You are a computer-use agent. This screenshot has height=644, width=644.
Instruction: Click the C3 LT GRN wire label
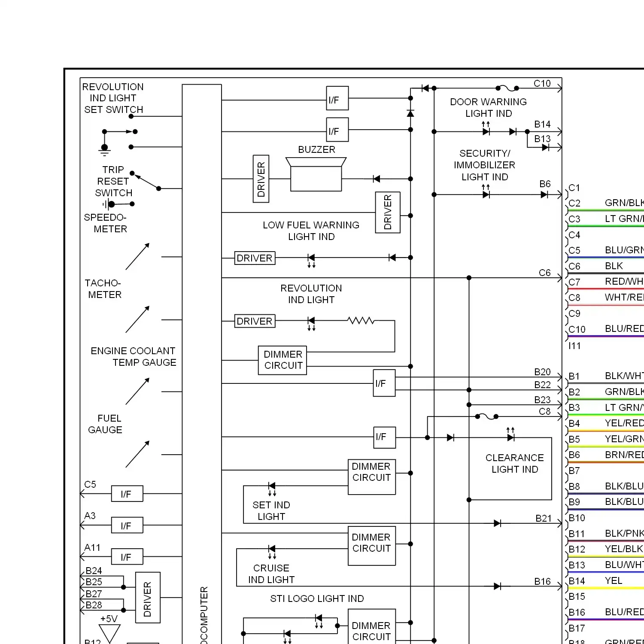tap(624, 219)
